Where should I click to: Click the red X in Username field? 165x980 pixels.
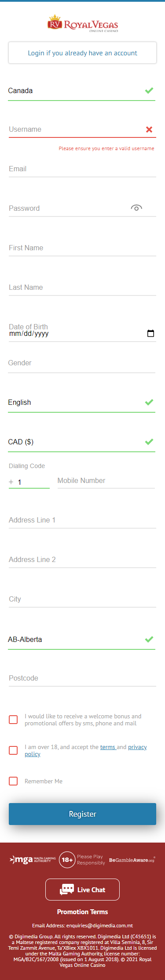(149, 130)
